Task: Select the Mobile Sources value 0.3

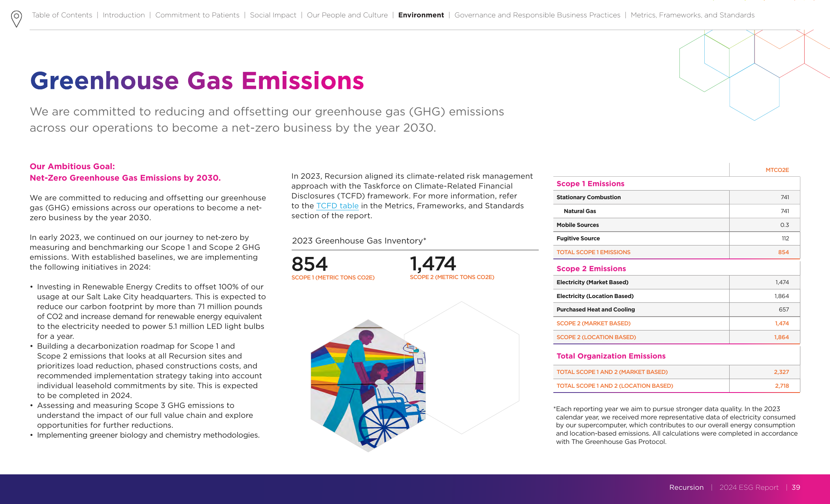Action: pos(785,225)
